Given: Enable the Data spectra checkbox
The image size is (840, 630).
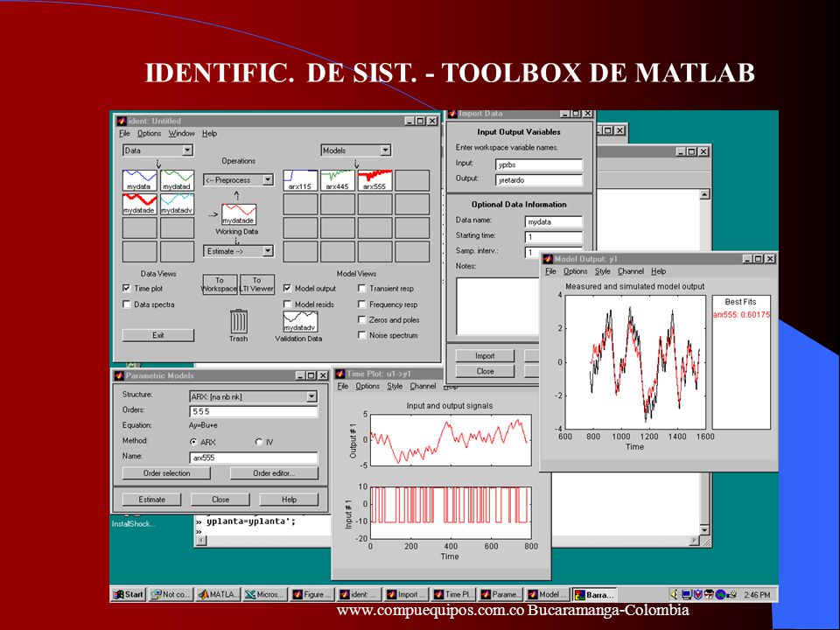Looking at the screenshot, I should [x=126, y=304].
